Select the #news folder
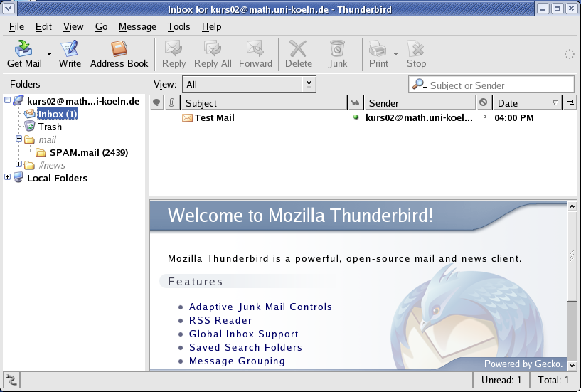The width and height of the screenshot is (581, 392). coord(52,165)
